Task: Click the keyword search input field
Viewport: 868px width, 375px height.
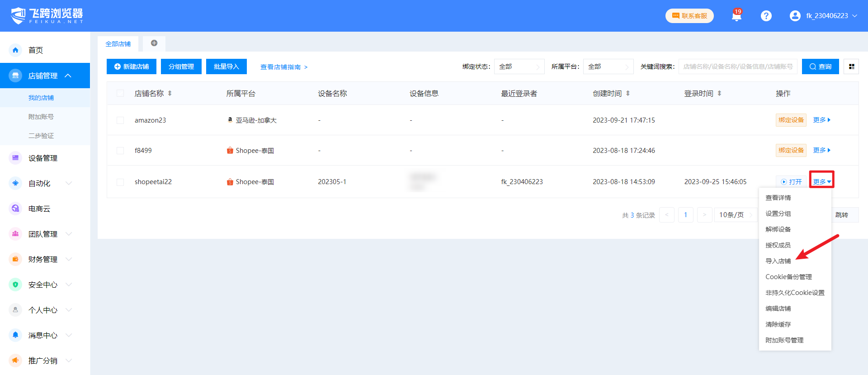Action: [737, 66]
